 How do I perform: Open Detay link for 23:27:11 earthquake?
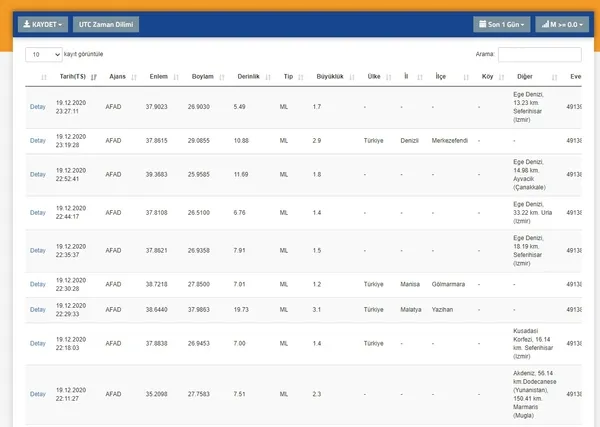(38, 106)
